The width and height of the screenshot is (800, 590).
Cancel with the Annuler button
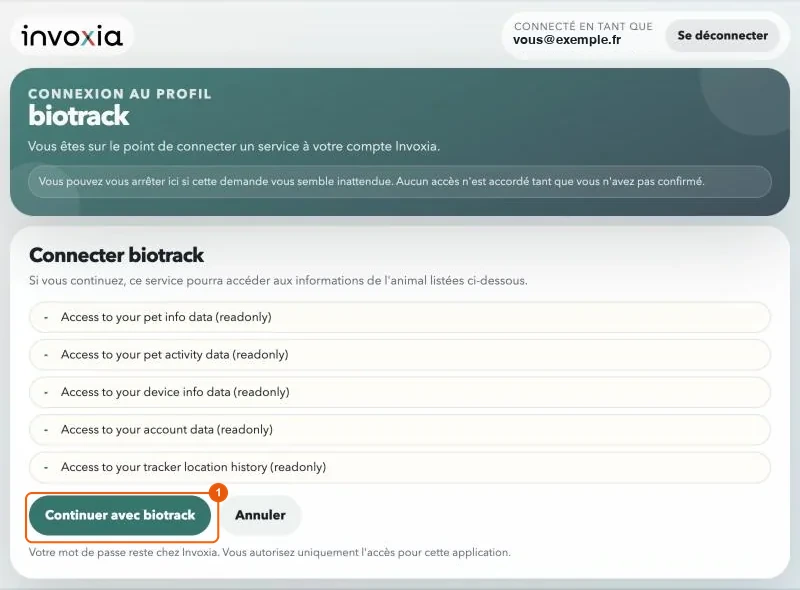[x=260, y=515]
